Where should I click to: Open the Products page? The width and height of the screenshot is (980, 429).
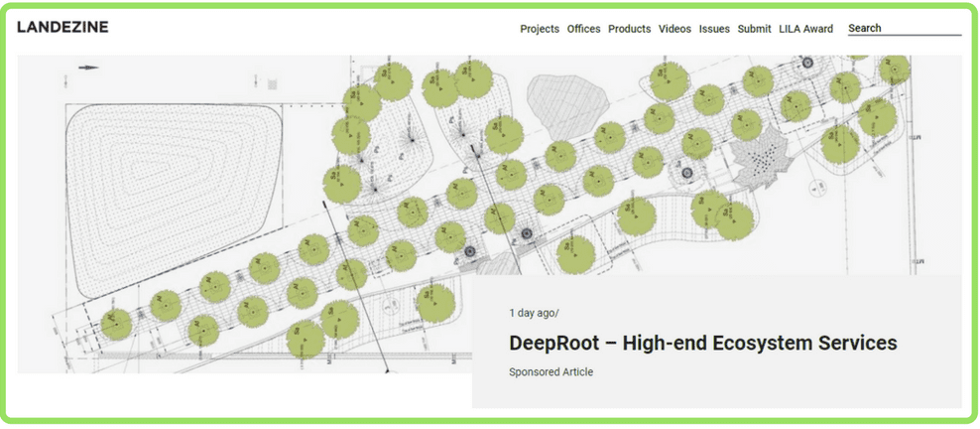click(x=629, y=29)
